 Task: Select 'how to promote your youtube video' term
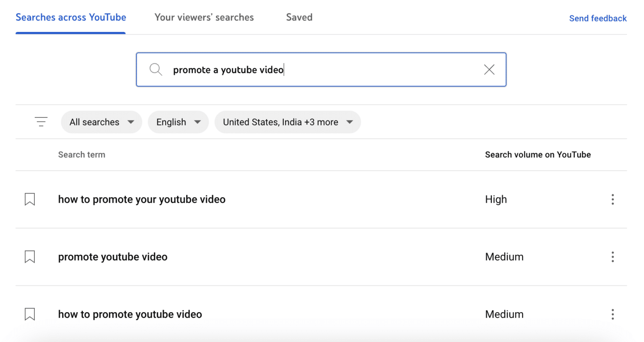(x=142, y=199)
